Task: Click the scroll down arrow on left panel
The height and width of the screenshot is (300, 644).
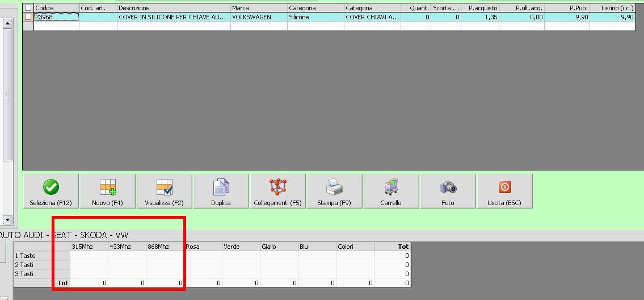Action: pos(7,219)
